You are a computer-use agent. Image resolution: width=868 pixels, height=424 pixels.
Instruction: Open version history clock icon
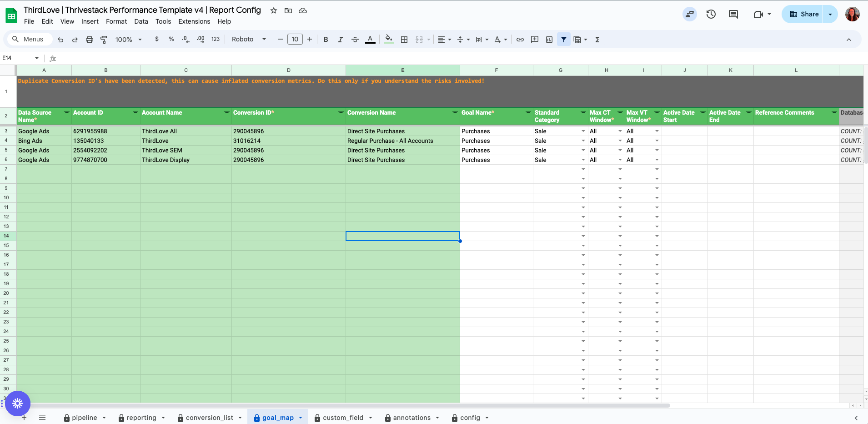point(711,14)
